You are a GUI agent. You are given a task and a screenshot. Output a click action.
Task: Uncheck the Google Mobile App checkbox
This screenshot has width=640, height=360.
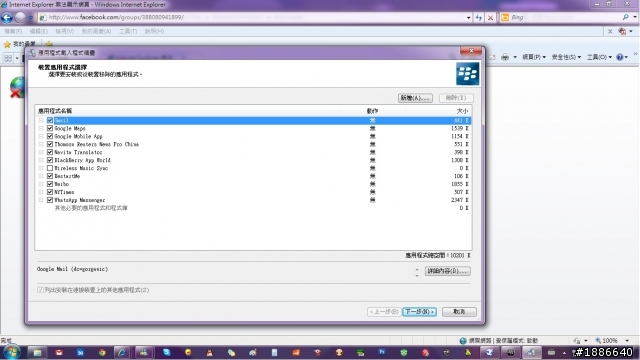[50, 136]
